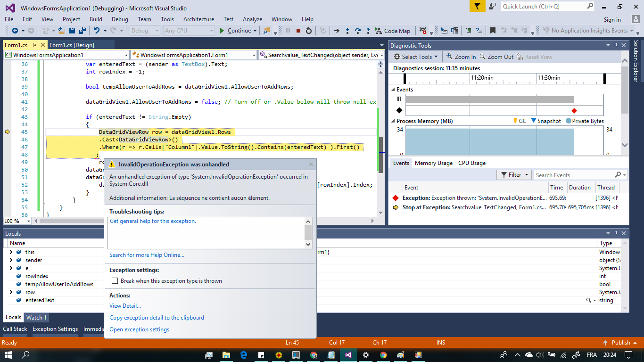Open the Solution Explorer side tab
The height and width of the screenshot is (362, 644).
coord(636,61)
